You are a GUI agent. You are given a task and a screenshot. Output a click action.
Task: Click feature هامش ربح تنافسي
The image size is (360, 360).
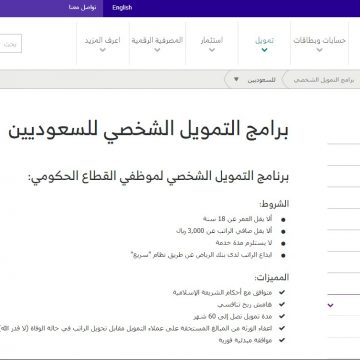245,304
